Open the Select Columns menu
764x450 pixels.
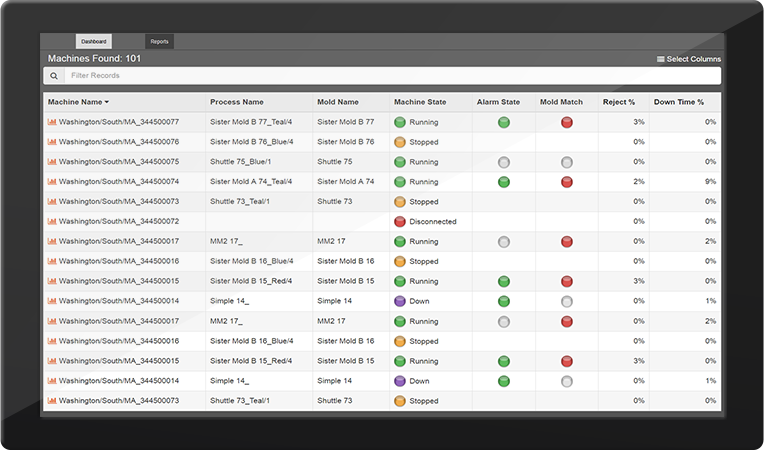click(x=688, y=59)
